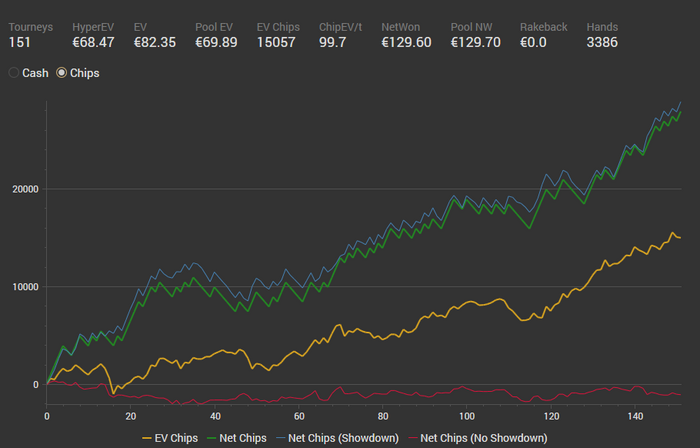This screenshot has height=448, width=700.
Task: Click the 140 x-axis label
Action: click(x=635, y=416)
